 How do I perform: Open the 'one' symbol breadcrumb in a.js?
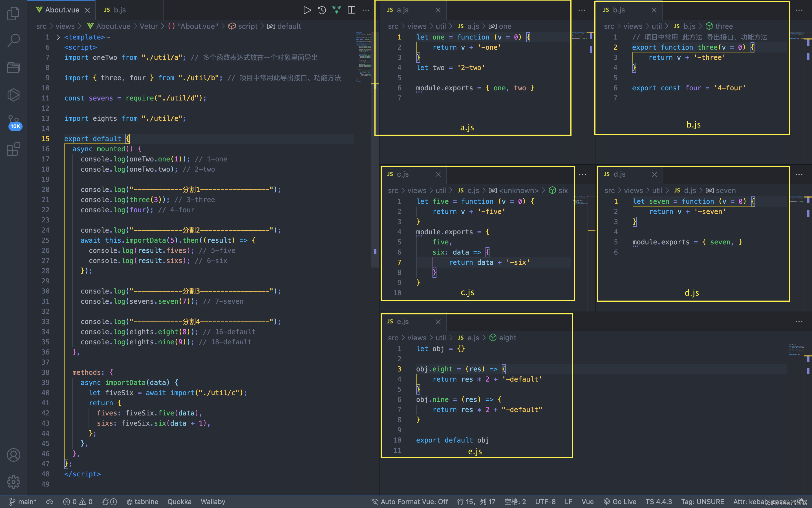tap(500, 26)
